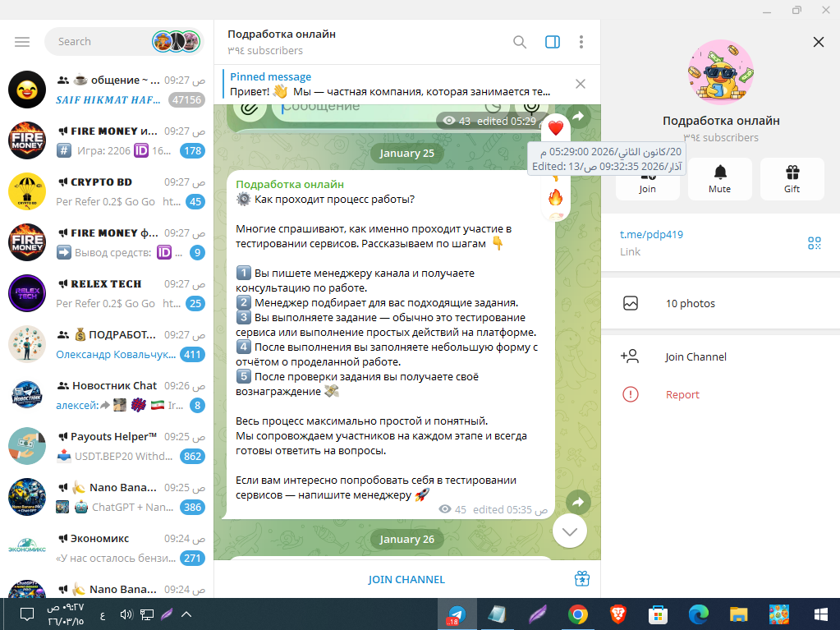The image size is (840, 630).
Task: Open the notification center icon
Action: [x=27, y=614]
